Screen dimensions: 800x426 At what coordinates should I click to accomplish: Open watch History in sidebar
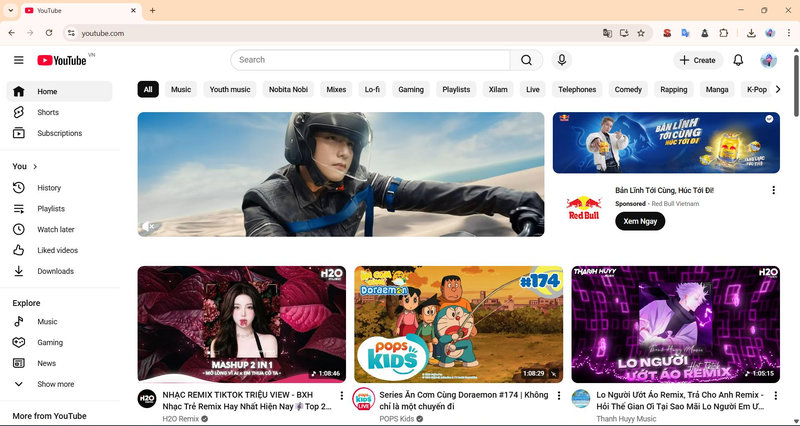point(59,188)
